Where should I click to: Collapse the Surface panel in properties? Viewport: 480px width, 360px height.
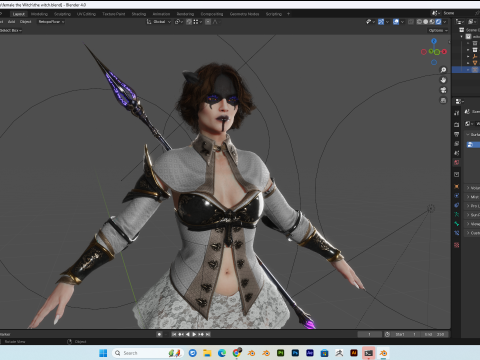click(x=473, y=135)
